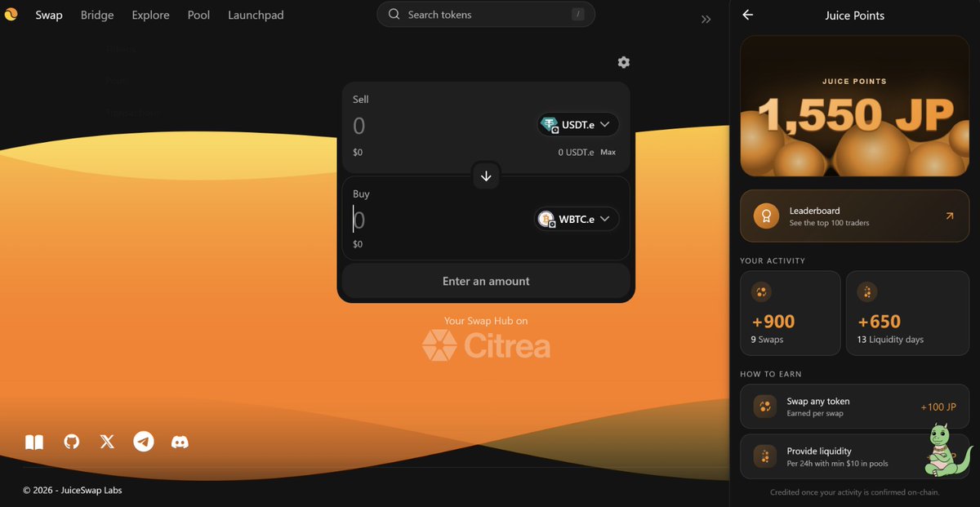Open the documentation book icon
980x507 pixels.
tap(34, 443)
